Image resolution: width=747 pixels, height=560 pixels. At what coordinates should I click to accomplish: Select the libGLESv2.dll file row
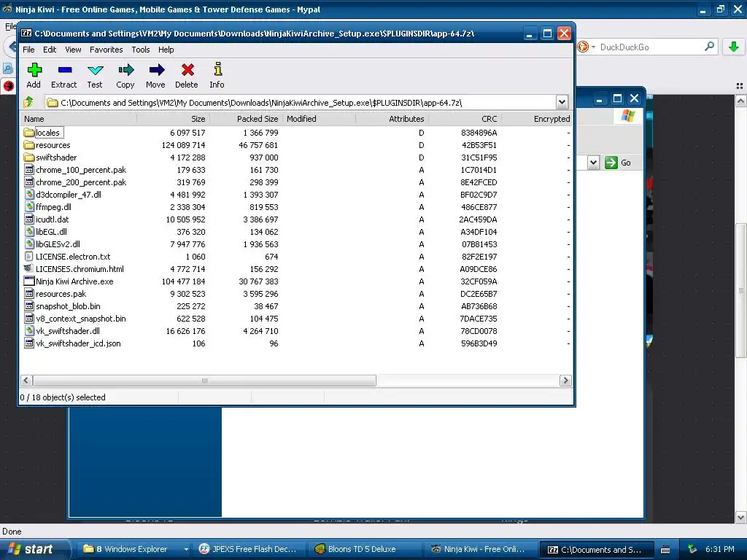coord(296,244)
